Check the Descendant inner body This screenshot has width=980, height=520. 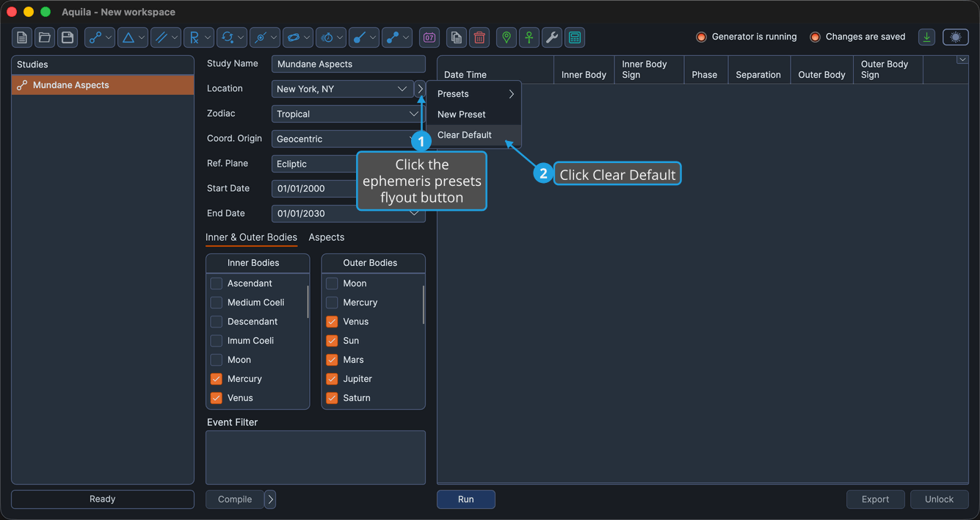tap(217, 322)
